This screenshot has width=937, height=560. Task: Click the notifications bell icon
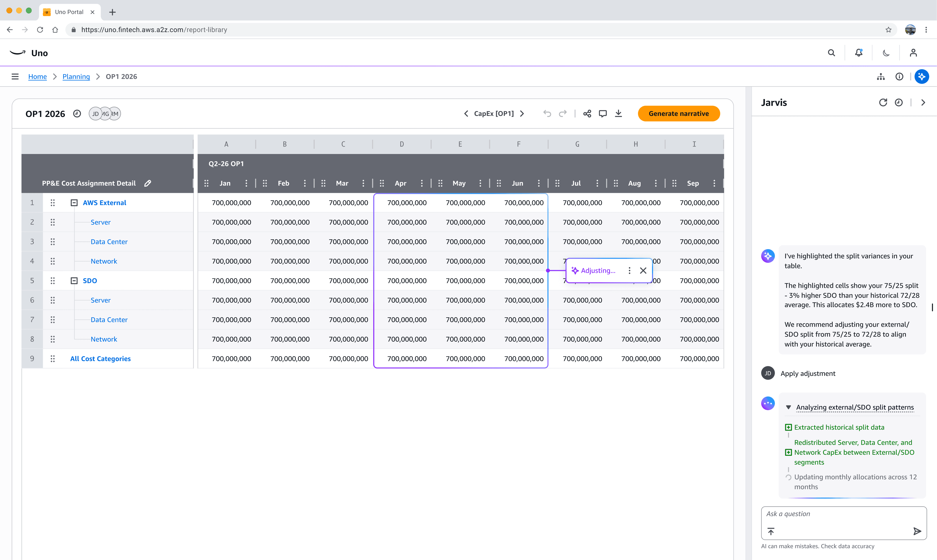(859, 53)
